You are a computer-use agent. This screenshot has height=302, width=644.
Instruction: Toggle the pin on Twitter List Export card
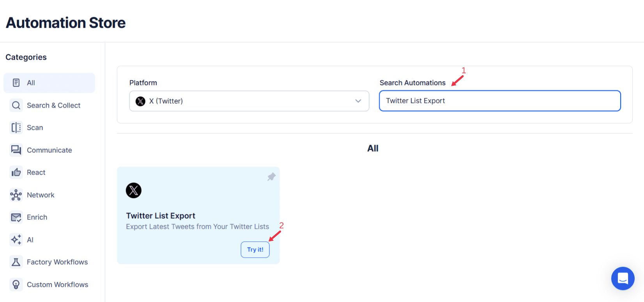click(x=271, y=177)
